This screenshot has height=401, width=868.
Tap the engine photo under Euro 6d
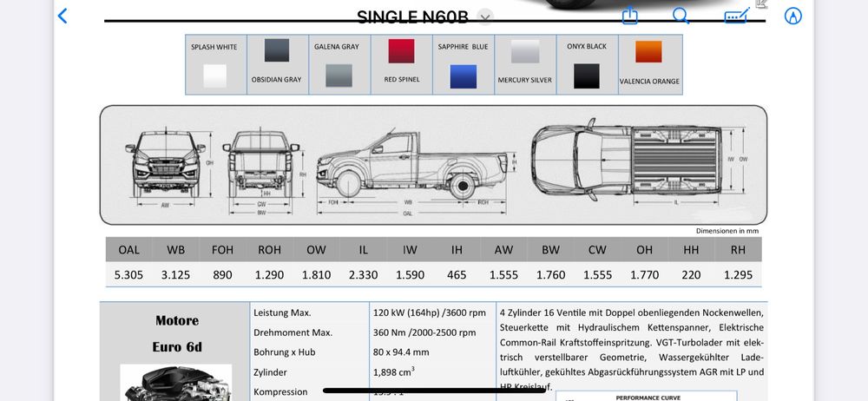click(176, 384)
